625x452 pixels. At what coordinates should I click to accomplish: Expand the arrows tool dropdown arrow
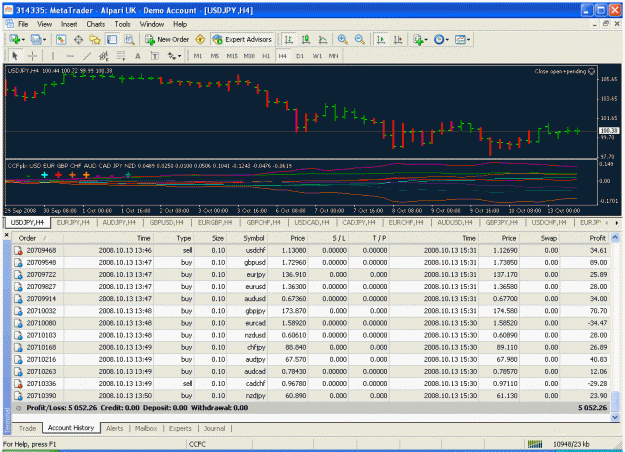click(x=179, y=56)
